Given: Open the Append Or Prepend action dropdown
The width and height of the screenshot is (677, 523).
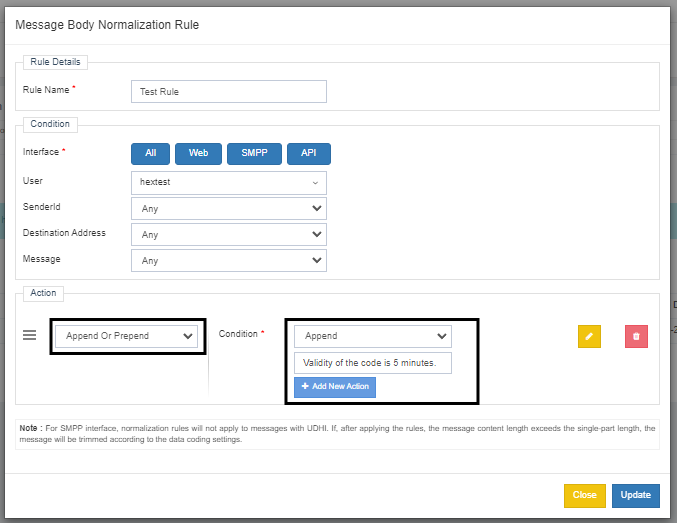Looking at the screenshot, I should (127, 336).
